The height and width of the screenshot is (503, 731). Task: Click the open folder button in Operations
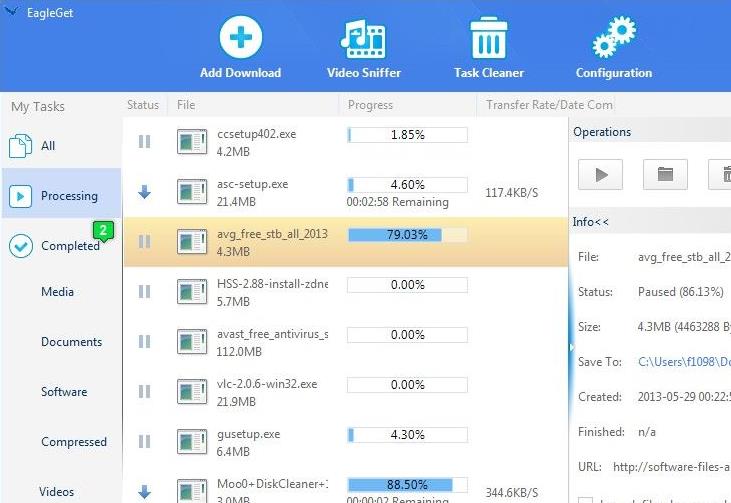pos(665,174)
